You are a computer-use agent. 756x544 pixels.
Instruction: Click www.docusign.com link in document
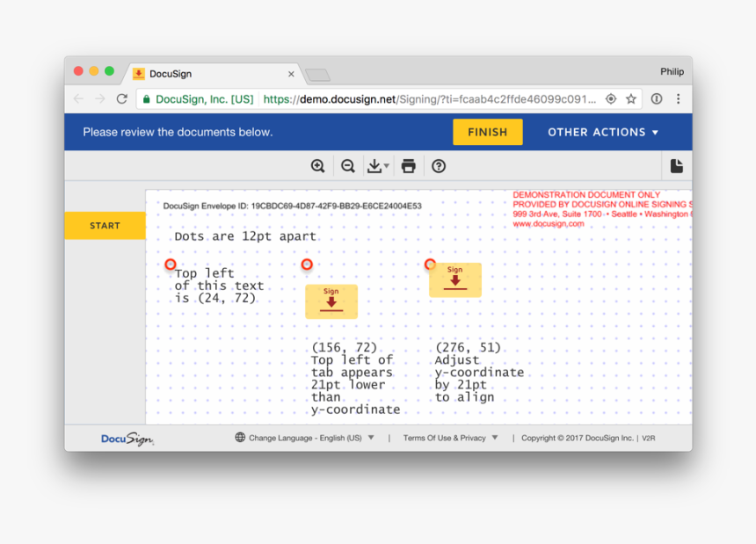549,223
